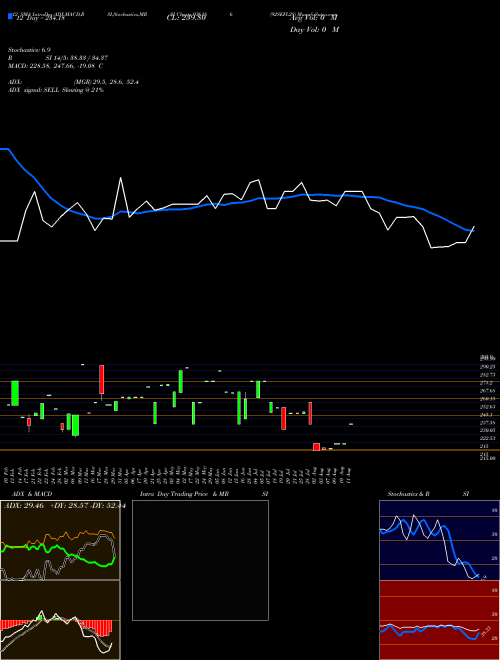This screenshot has width=500, height=660.
Task: Select the 'SI 14/5: 38.33 / 34.37' line
Action: tap(76, 58)
